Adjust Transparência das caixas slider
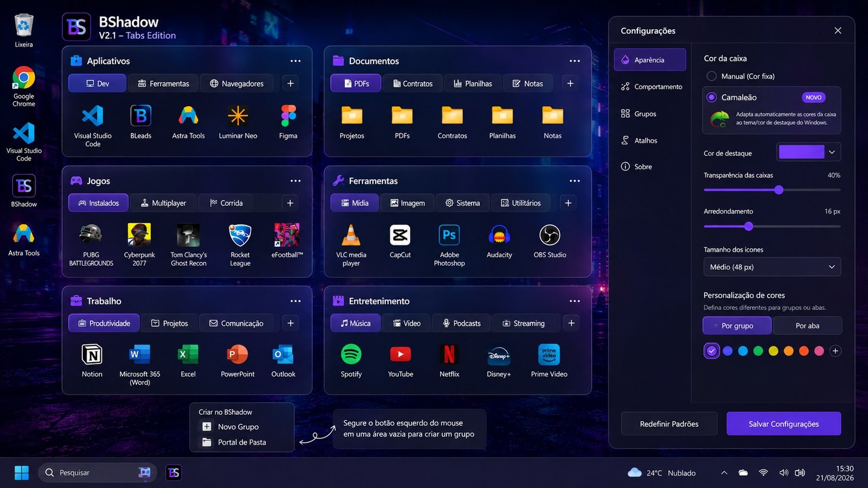This screenshot has height=488, width=868. click(779, 190)
